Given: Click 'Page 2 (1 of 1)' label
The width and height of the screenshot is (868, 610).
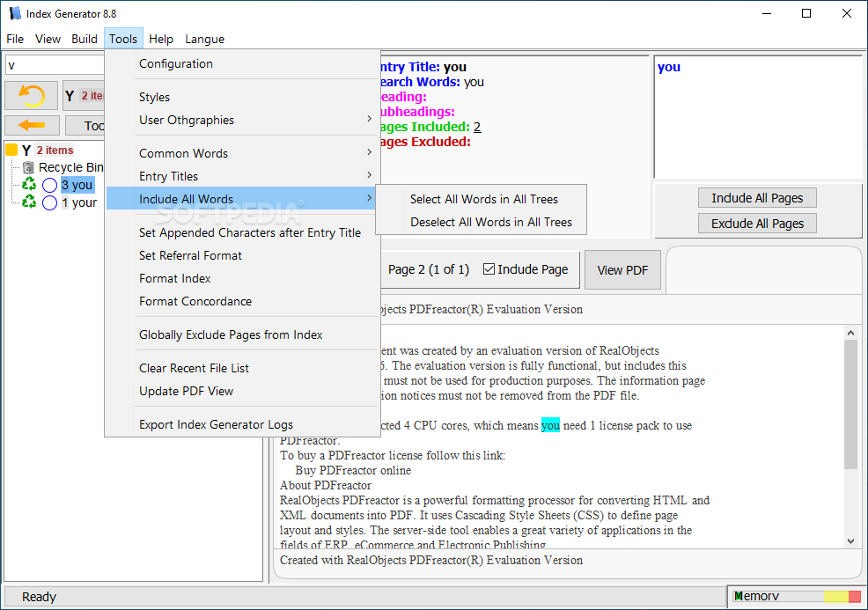Looking at the screenshot, I should 429,269.
